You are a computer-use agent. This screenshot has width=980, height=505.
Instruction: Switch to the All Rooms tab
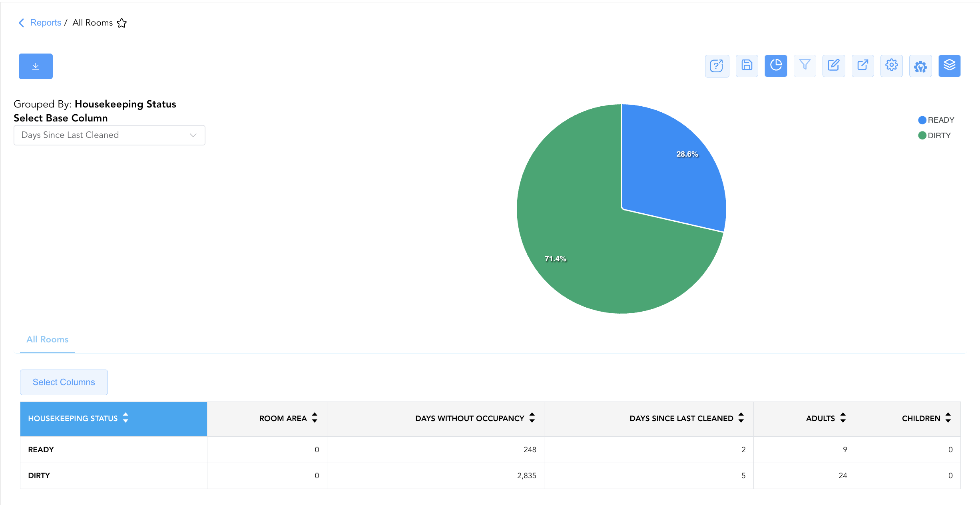pos(47,339)
